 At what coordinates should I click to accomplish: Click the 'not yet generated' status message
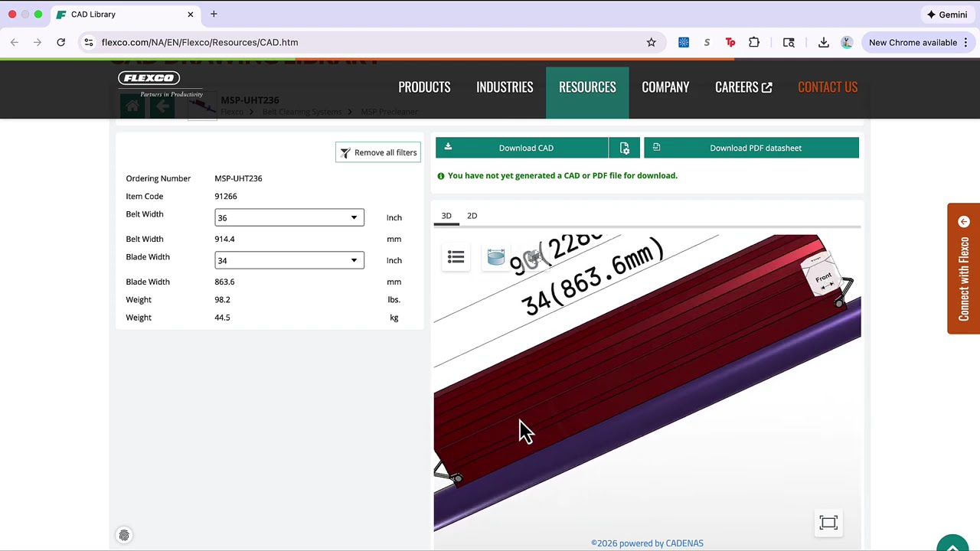point(562,175)
